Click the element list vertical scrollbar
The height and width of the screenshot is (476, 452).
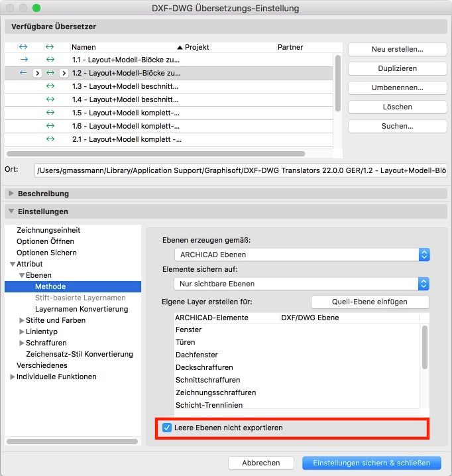(425, 347)
